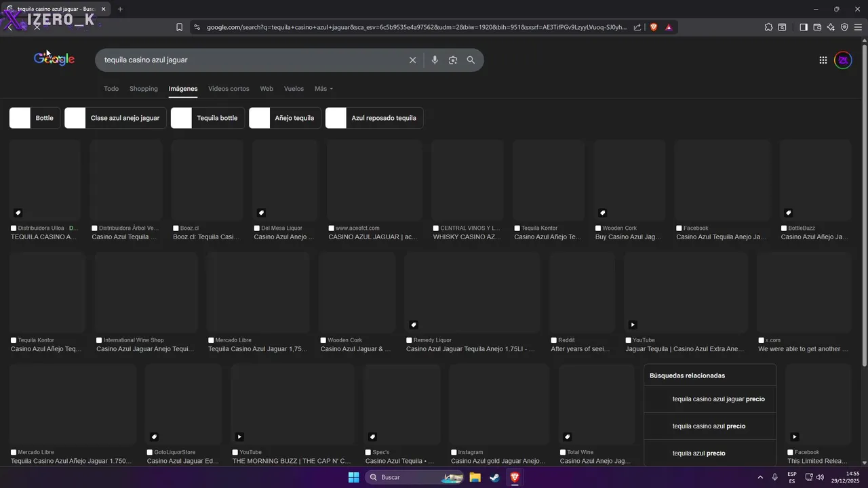The width and height of the screenshot is (868, 488).
Task: Open Brave Shields lion icon
Action: pyautogui.click(x=654, y=27)
